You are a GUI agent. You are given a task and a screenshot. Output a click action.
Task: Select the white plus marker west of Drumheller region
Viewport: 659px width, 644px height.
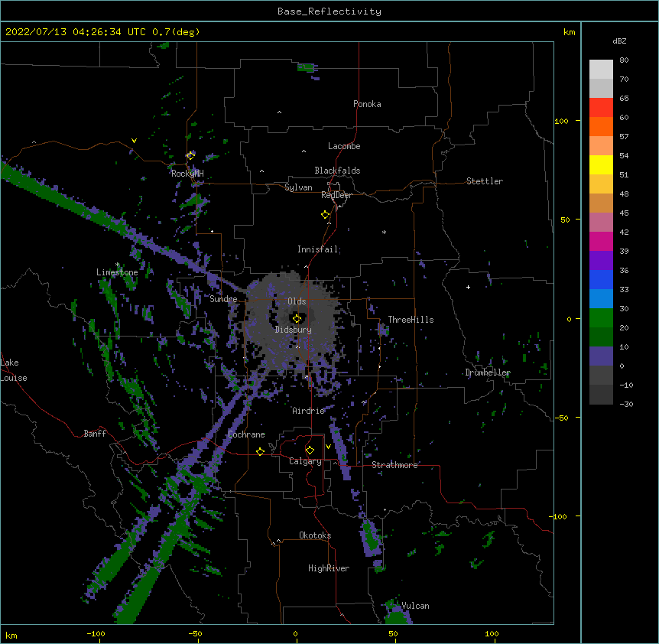(468, 287)
